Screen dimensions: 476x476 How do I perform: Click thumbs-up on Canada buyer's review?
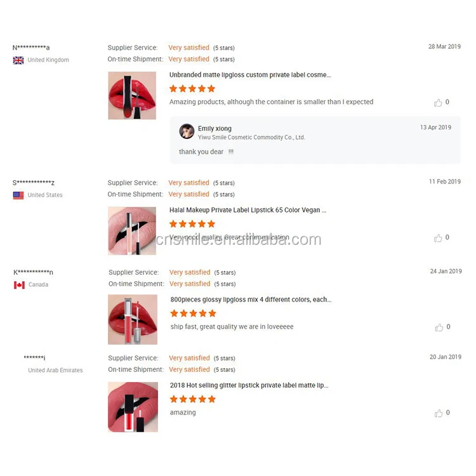tap(439, 327)
